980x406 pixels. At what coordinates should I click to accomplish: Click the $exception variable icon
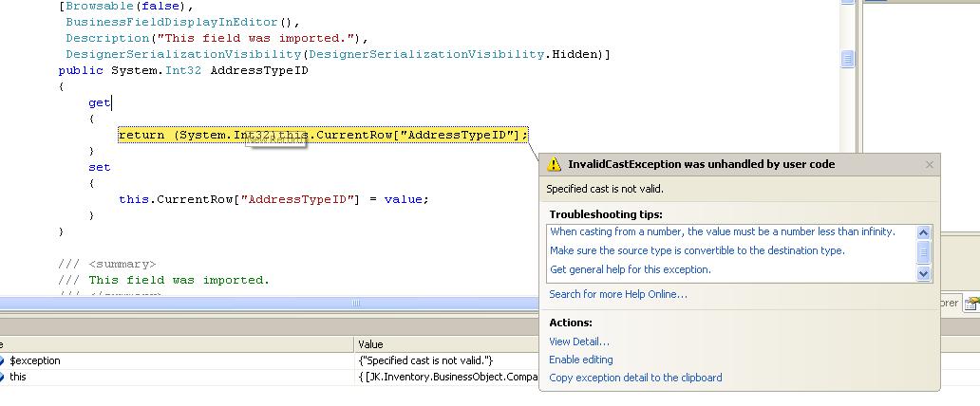pyautogui.click(x=2, y=360)
